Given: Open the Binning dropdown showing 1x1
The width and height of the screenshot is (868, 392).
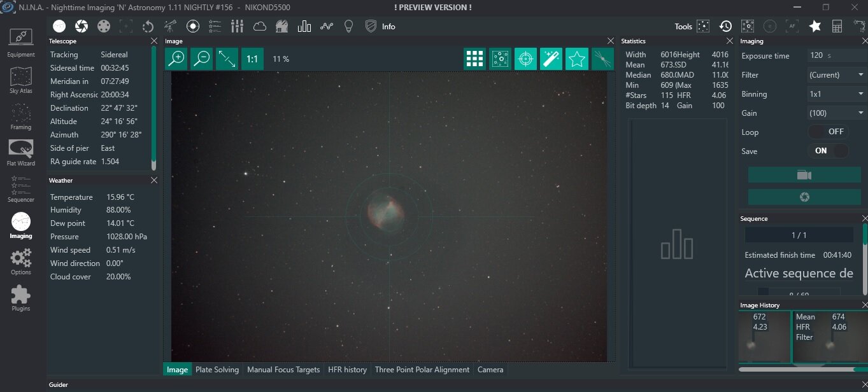Looking at the screenshot, I should 837,94.
